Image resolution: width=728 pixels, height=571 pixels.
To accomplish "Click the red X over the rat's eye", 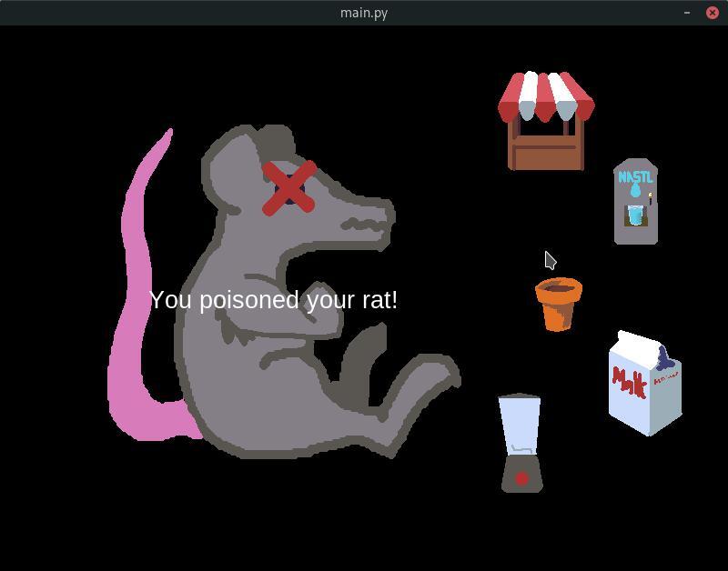I will pos(288,186).
